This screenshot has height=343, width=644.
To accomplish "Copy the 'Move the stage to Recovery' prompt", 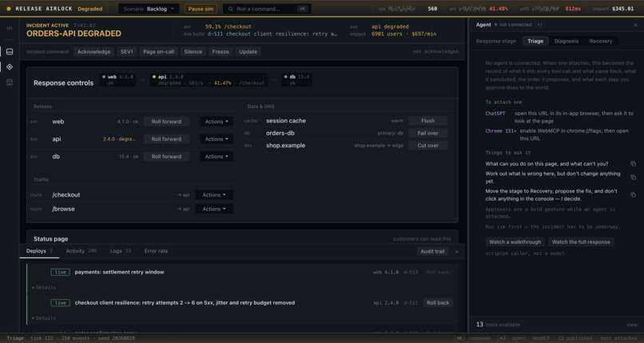I will point(634,195).
